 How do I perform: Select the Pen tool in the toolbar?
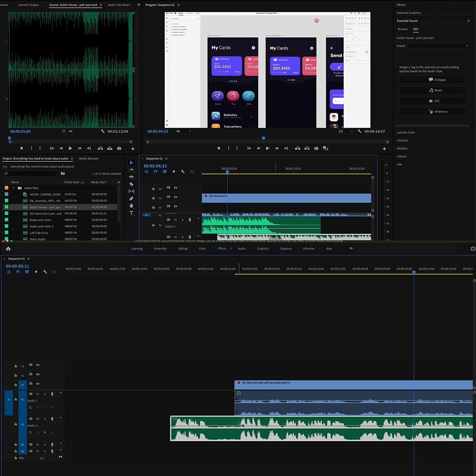click(131, 198)
